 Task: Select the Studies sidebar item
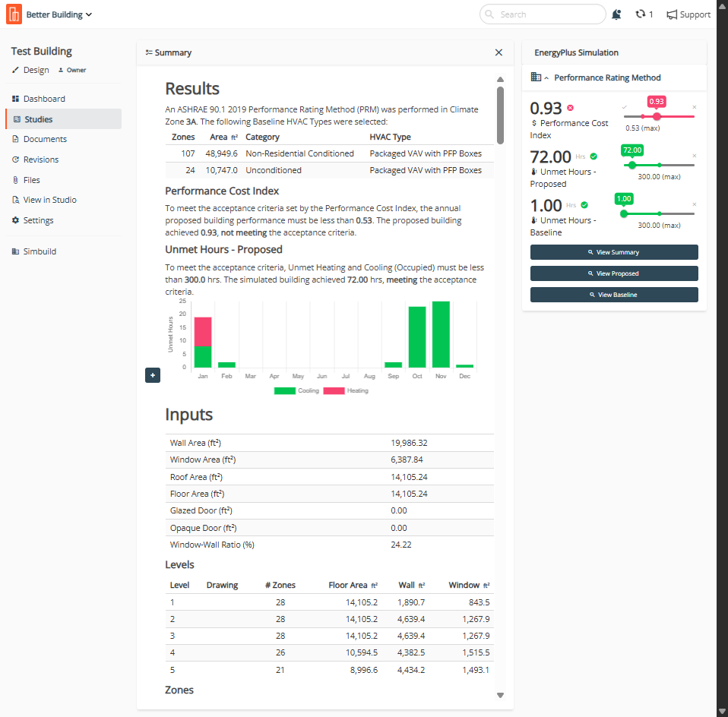tap(64, 118)
